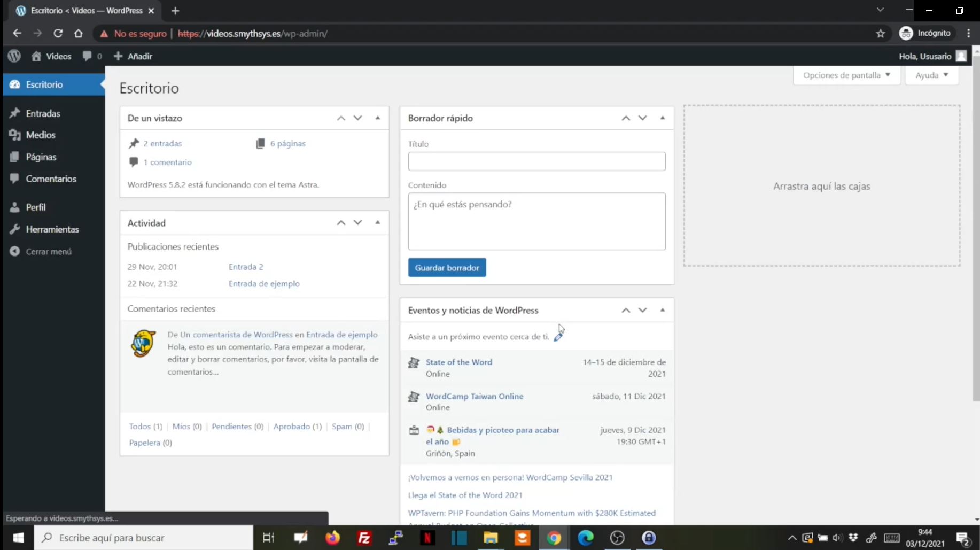This screenshot has height=550, width=980.
Task: Open Entradas in the sidebar menu
Action: [x=43, y=113]
